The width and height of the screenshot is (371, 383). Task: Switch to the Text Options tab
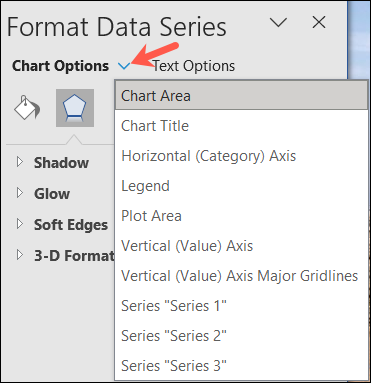click(194, 66)
